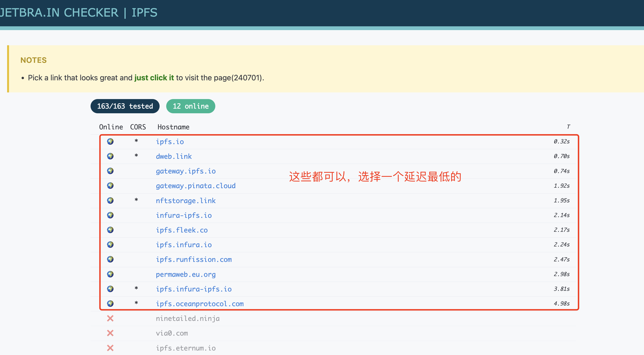Click globe icon for nftstorage.link

pyautogui.click(x=110, y=200)
